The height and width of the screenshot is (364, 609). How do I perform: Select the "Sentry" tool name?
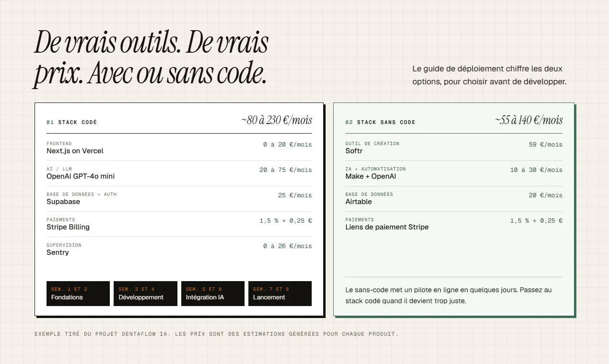pyautogui.click(x=58, y=252)
